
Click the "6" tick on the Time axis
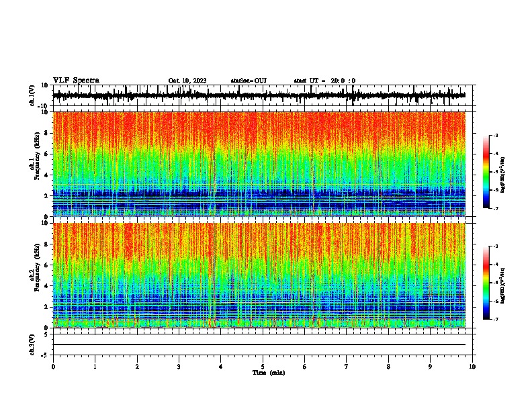tap(305, 367)
